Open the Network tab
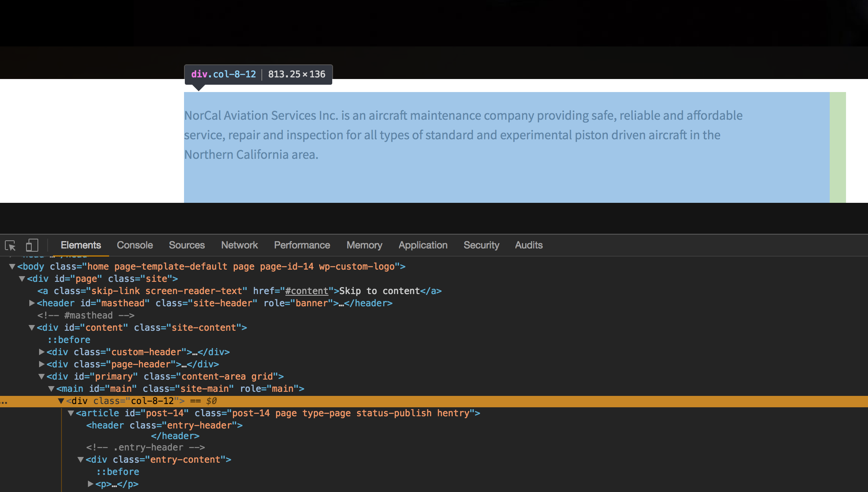The height and width of the screenshot is (492, 868). click(239, 245)
